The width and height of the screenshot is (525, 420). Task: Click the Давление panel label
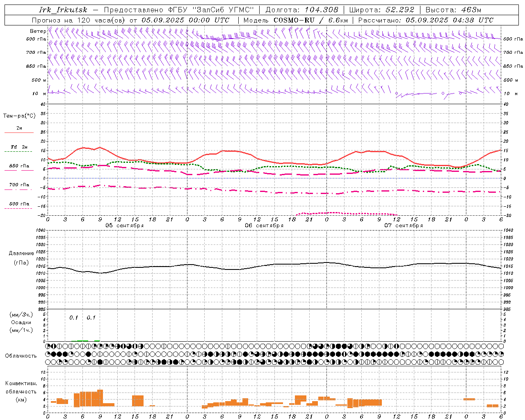click(21, 253)
